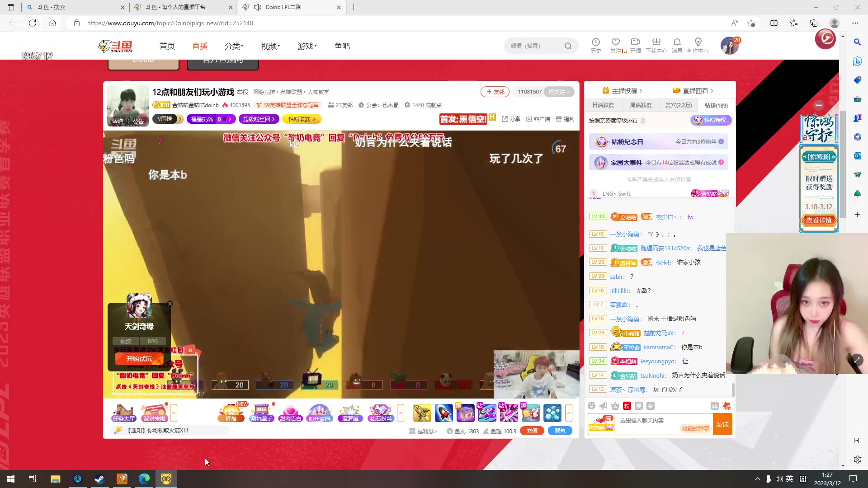Open the emoji picker in the chat toolbar

click(x=592, y=405)
